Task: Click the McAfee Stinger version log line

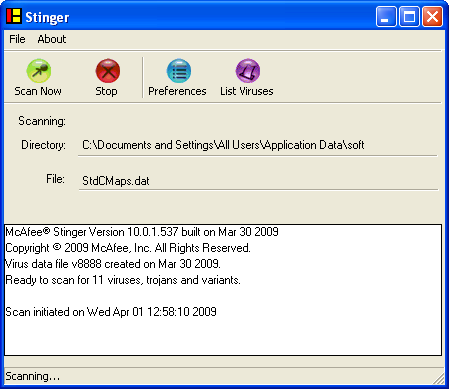Action: pyautogui.click(x=142, y=232)
